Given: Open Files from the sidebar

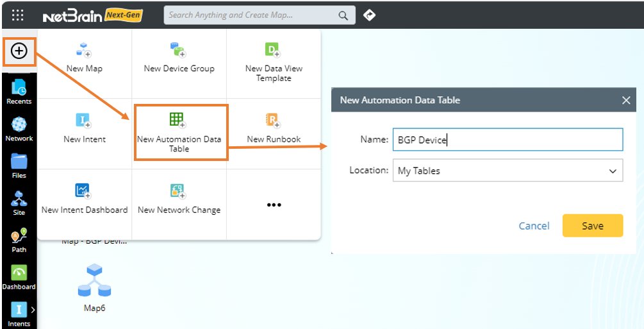Looking at the screenshot, I should (19, 165).
